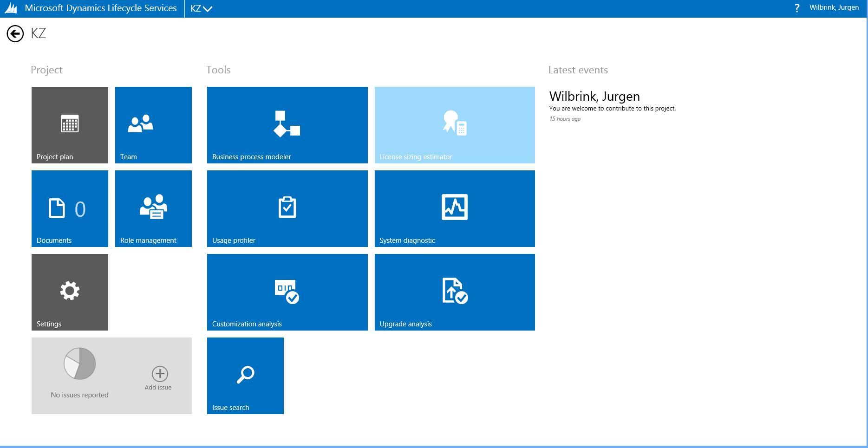Launch the Business process modeler
The height and width of the screenshot is (448, 868).
pos(287,125)
